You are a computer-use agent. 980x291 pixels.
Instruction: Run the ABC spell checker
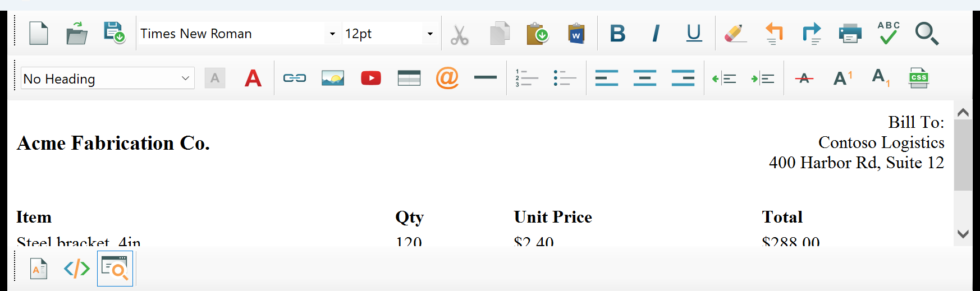point(889,34)
